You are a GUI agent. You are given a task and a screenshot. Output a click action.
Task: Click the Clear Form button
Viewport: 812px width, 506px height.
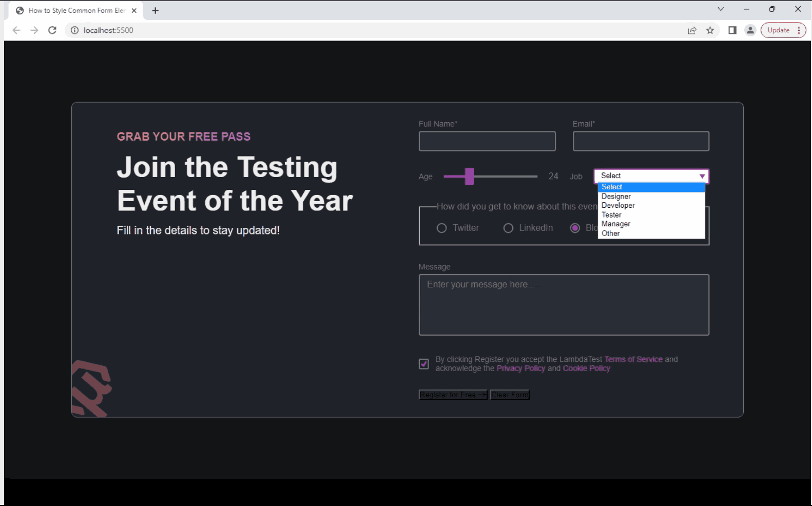pyautogui.click(x=510, y=395)
